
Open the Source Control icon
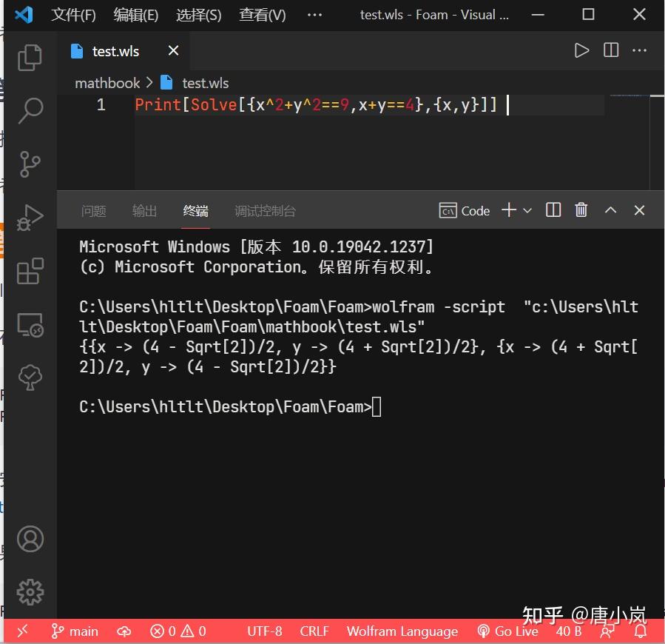coord(30,164)
